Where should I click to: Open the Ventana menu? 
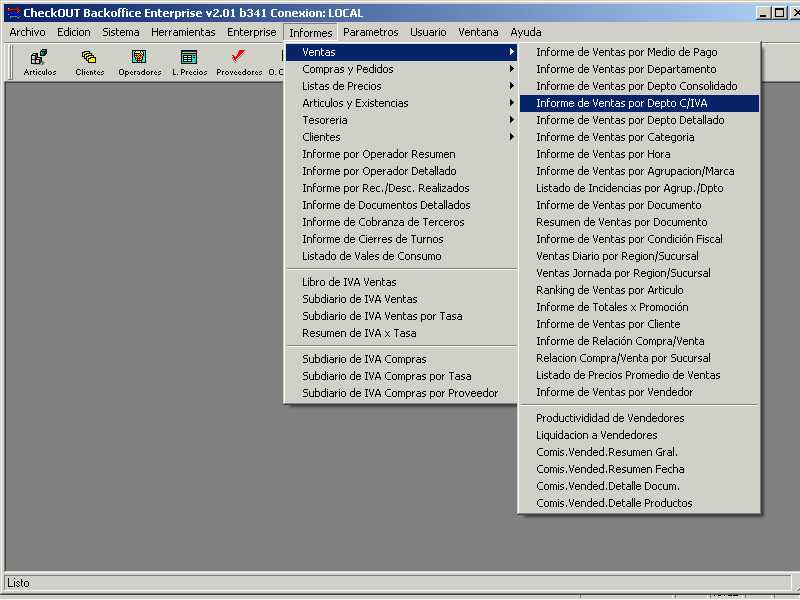tap(478, 32)
